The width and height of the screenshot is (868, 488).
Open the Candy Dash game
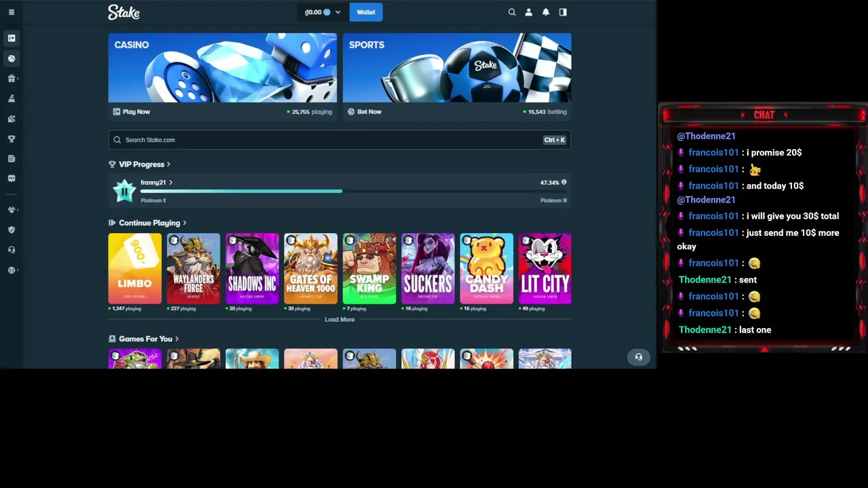pos(487,268)
